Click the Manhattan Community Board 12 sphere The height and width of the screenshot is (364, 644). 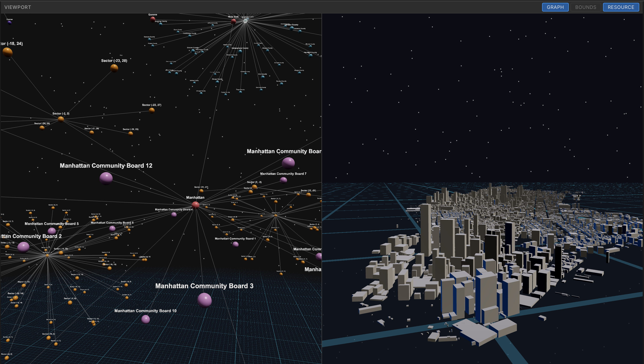[106, 178]
